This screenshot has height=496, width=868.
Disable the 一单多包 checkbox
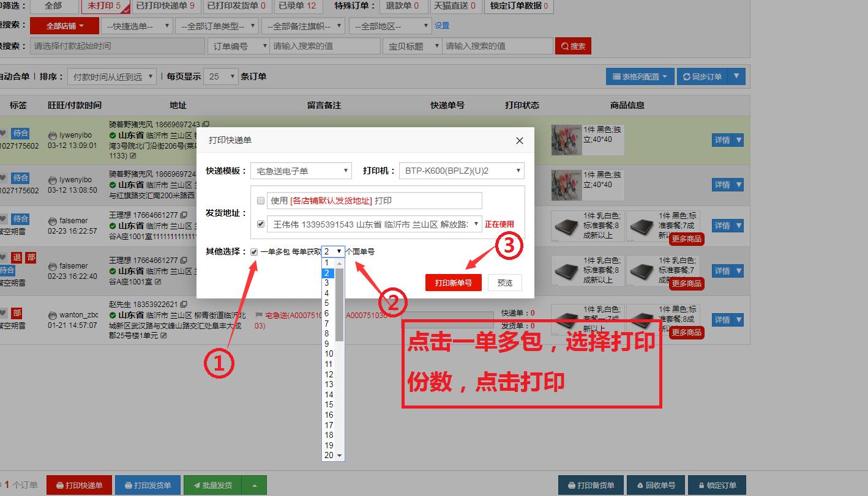[253, 251]
